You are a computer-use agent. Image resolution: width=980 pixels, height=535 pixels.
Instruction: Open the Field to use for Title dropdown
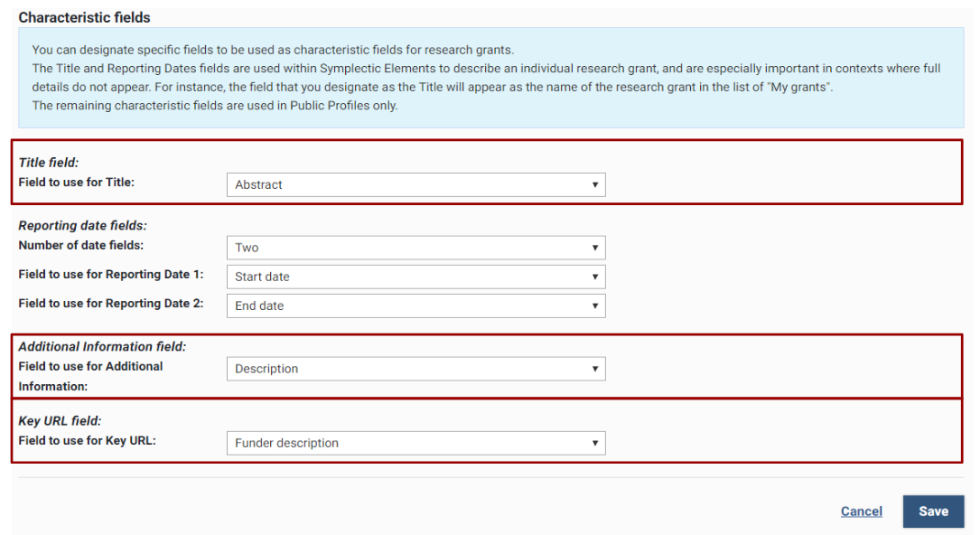click(415, 184)
